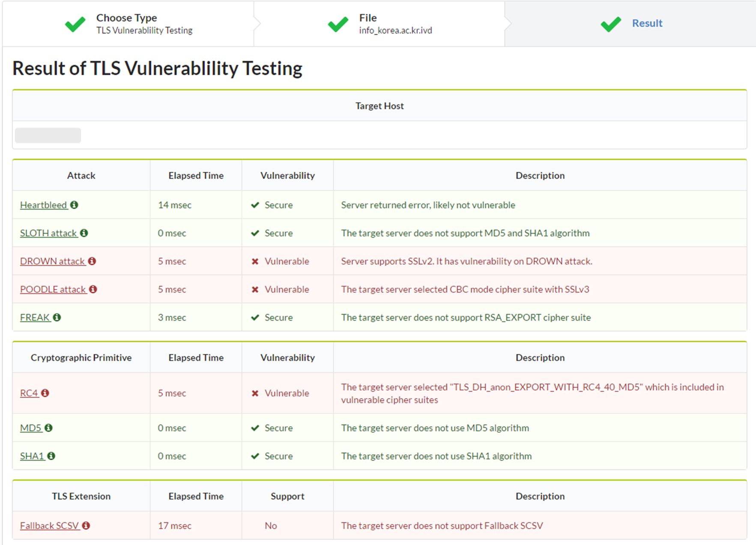Click the RC4 primitive link
The image size is (756, 545).
(x=29, y=393)
